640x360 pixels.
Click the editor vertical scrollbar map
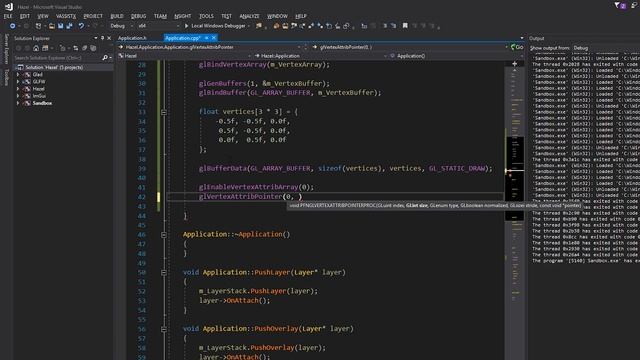click(515, 214)
